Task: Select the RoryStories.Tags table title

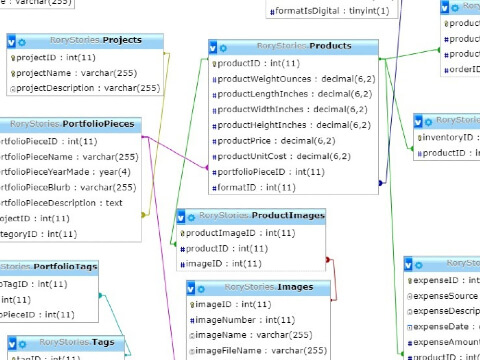Action: pyautogui.click(x=77, y=342)
